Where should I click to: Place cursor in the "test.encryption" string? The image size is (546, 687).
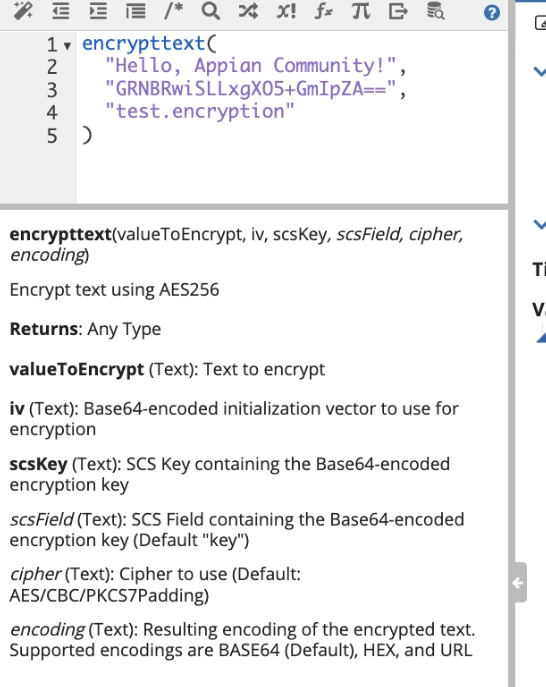click(x=200, y=111)
